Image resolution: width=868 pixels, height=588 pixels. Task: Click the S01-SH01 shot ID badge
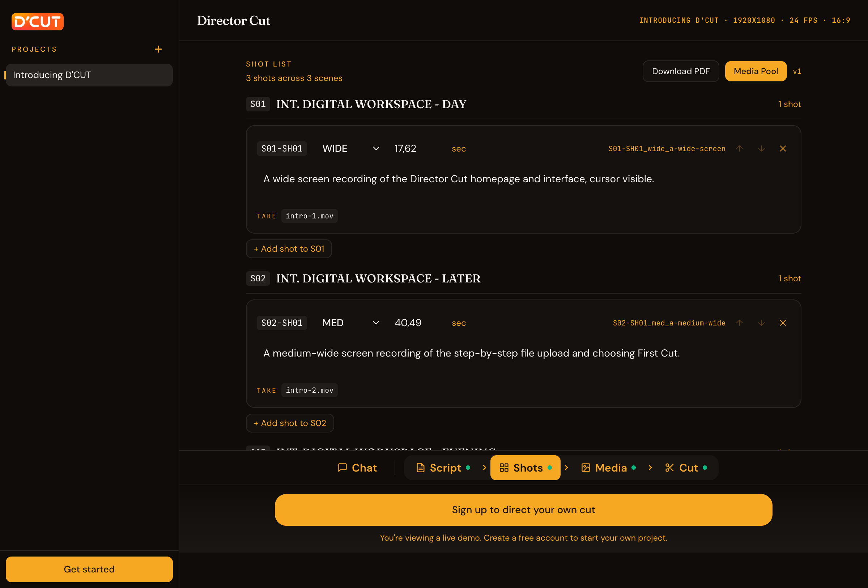click(282, 149)
